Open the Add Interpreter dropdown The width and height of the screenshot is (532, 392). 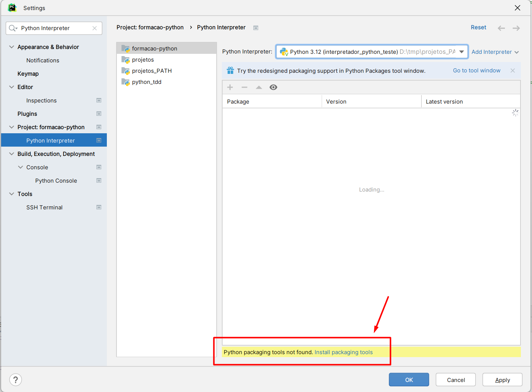495,52
